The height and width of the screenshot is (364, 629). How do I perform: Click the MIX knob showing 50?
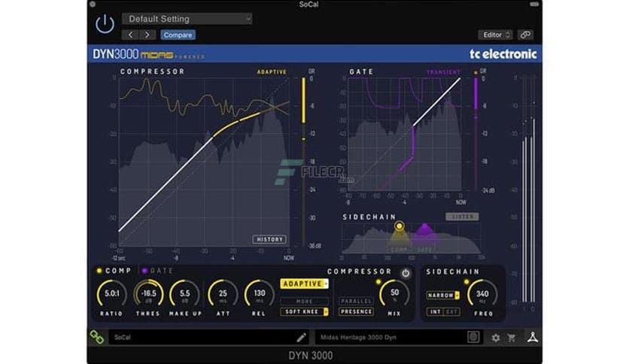point(394,294)
